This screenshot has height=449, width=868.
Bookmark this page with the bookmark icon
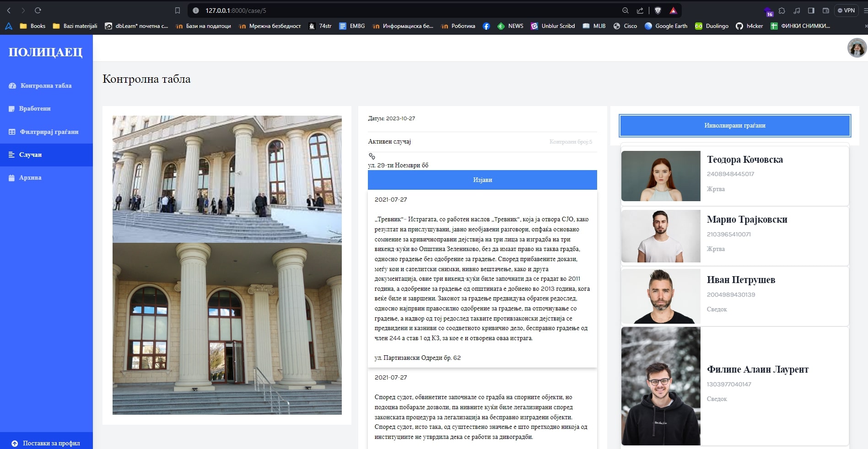(178, 11)
